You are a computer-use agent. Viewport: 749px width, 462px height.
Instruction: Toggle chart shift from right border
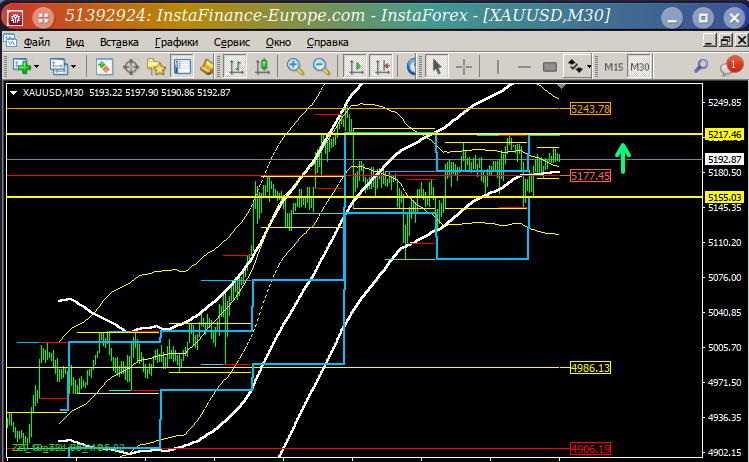[x=383, y=66]
